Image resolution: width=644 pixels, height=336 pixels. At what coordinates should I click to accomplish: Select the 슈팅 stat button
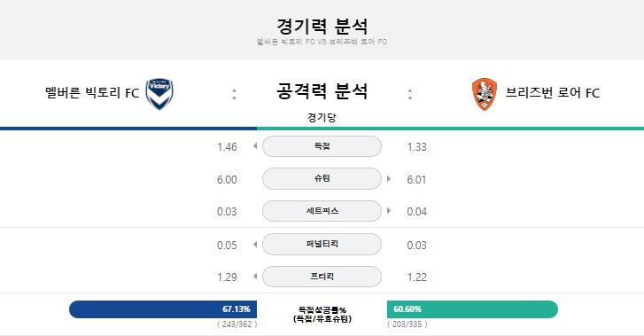click(322, 178)
